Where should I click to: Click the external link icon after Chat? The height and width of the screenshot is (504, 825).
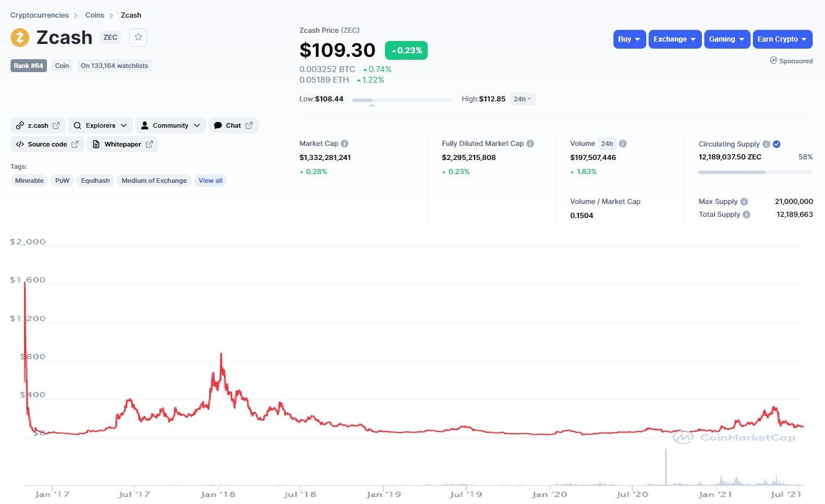[249, 125]
